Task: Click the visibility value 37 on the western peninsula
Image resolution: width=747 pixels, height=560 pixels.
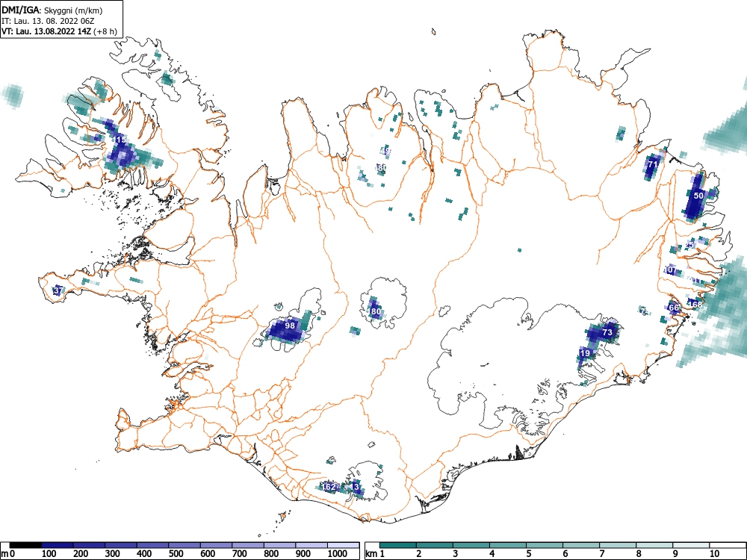Action: point(58,290)
